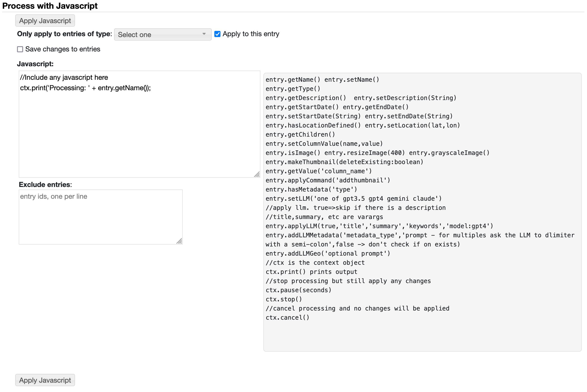
Task: Click '//title,summary, etc are varargs' comment
Action: 324,217
